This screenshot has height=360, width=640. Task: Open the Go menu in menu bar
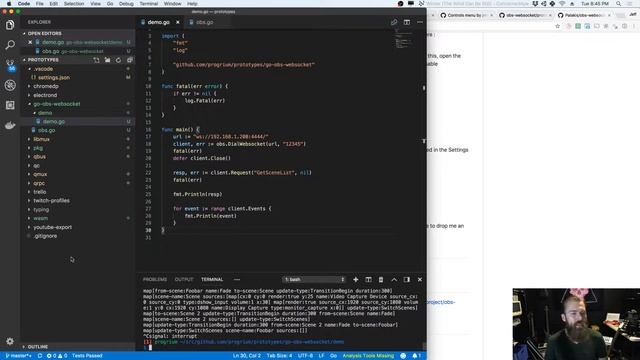pyautogui.click(x=110, y=4)
